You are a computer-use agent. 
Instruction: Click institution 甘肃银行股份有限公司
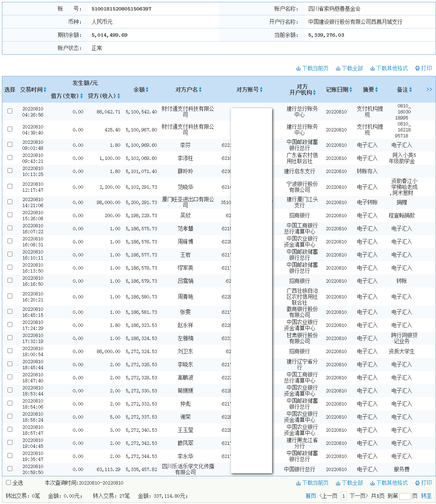pos(302,338)
